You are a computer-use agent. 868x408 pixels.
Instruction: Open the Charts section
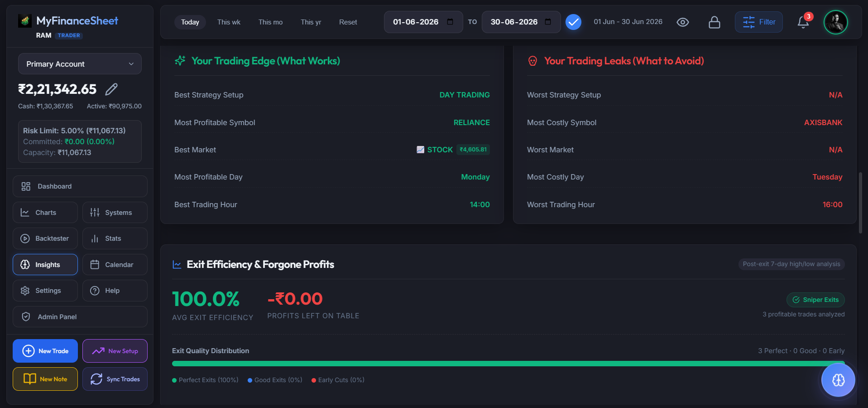click(45, 213)
